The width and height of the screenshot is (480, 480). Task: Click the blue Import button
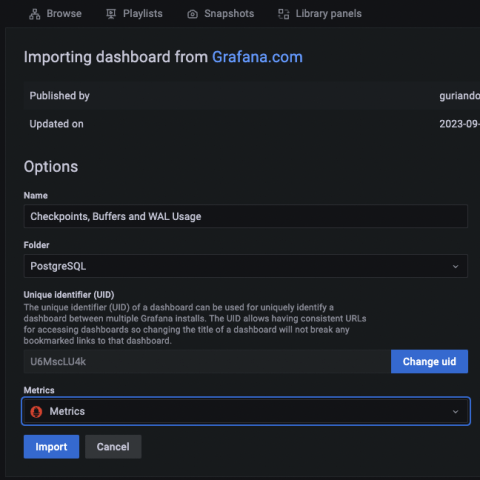(51, 447)
